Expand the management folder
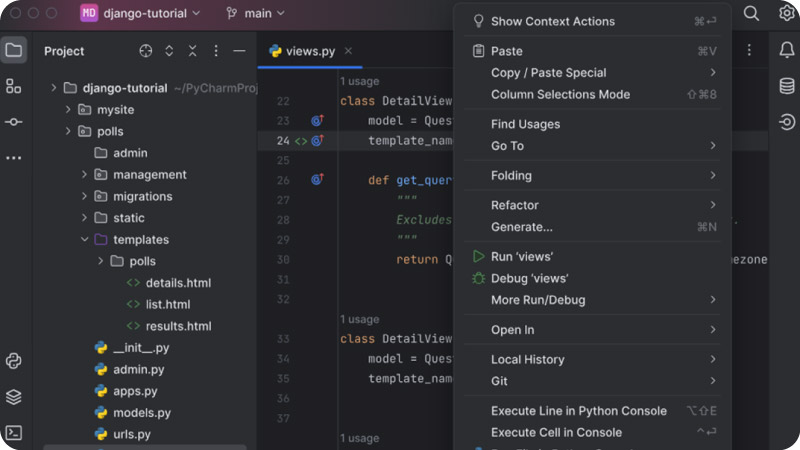 84,174
